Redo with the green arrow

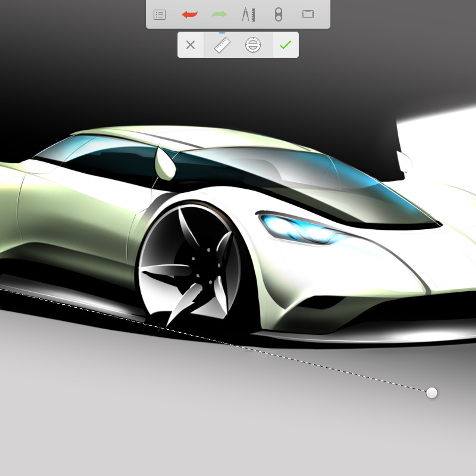[x=219, y=14]
